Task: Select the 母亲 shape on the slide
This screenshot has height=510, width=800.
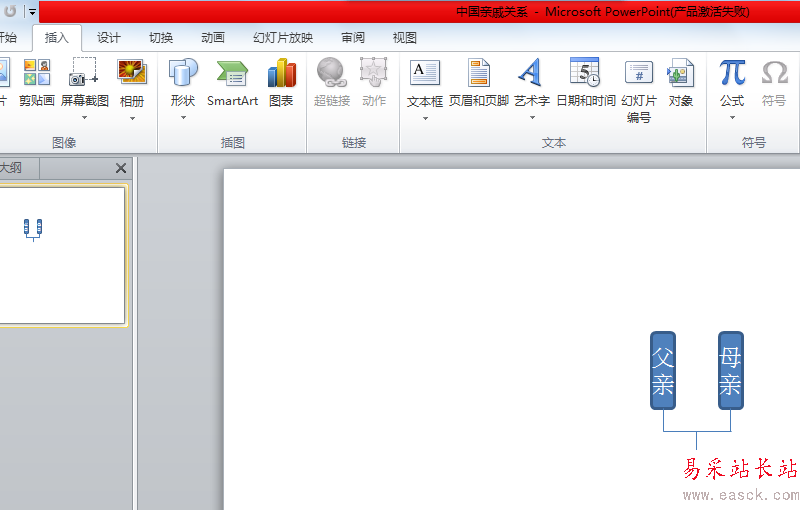Action: point(731,370)
